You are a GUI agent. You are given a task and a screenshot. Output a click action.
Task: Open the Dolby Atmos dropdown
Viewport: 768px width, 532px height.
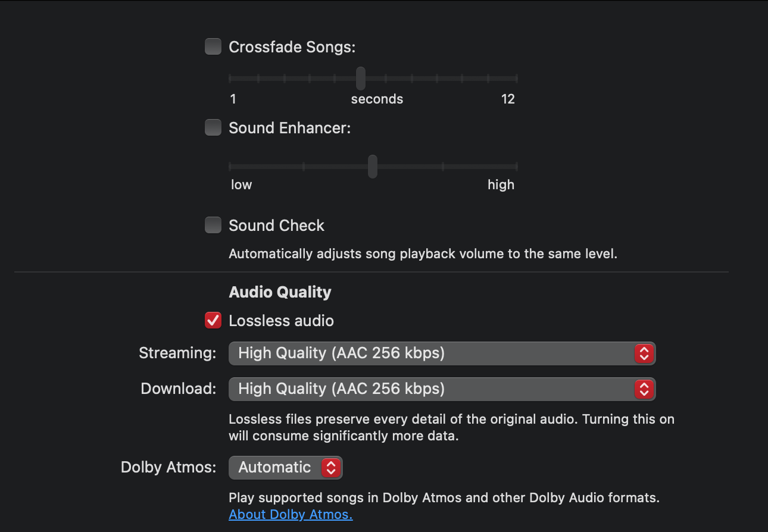pos(285,467)
